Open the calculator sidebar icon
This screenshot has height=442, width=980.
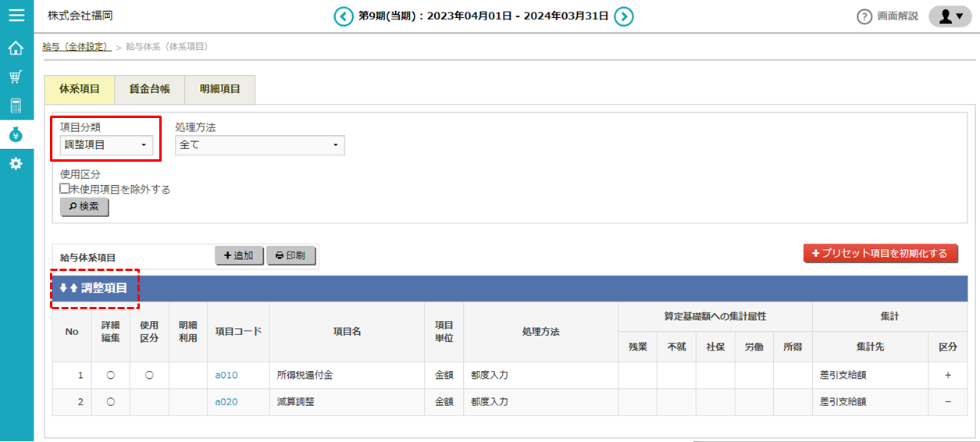[x=16, y=105]
